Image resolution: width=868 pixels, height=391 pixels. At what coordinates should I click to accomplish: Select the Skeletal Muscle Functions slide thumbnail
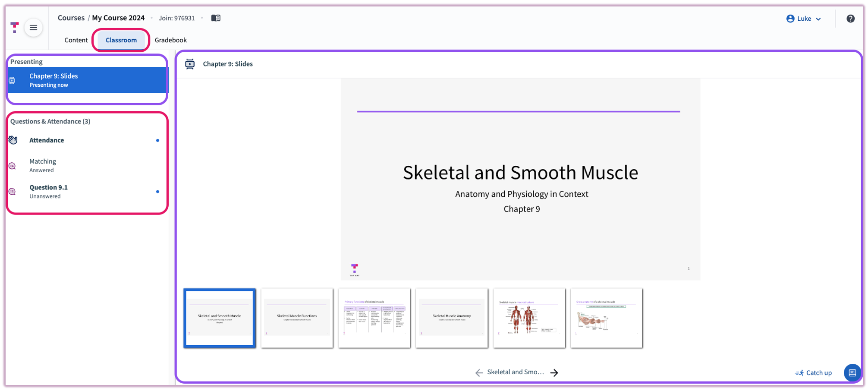point(296,318)
